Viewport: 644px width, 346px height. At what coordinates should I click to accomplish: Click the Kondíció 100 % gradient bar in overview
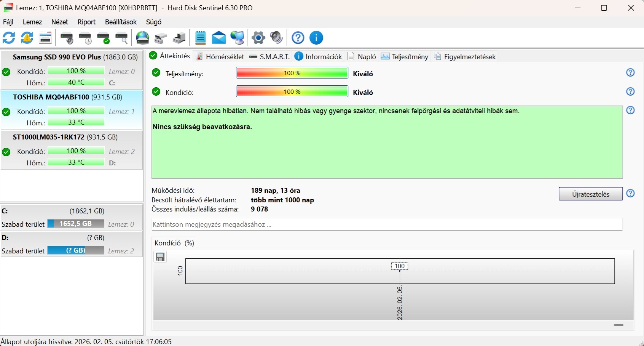(292, 91)
